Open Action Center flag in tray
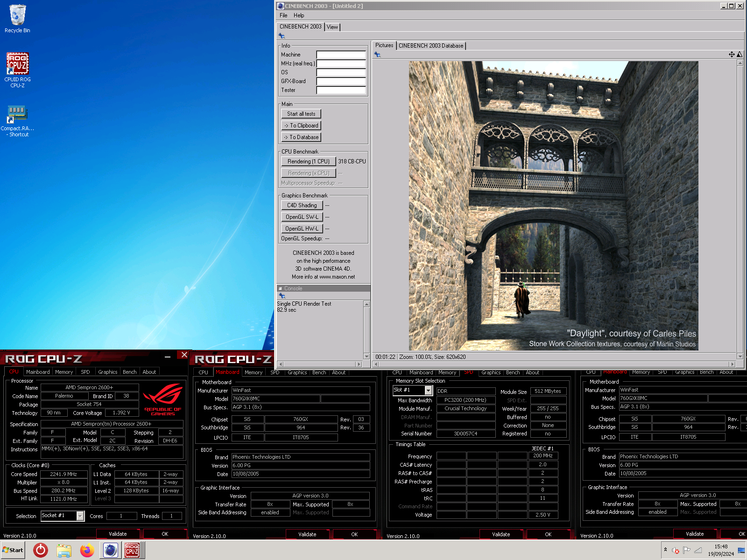 point(686,551)
